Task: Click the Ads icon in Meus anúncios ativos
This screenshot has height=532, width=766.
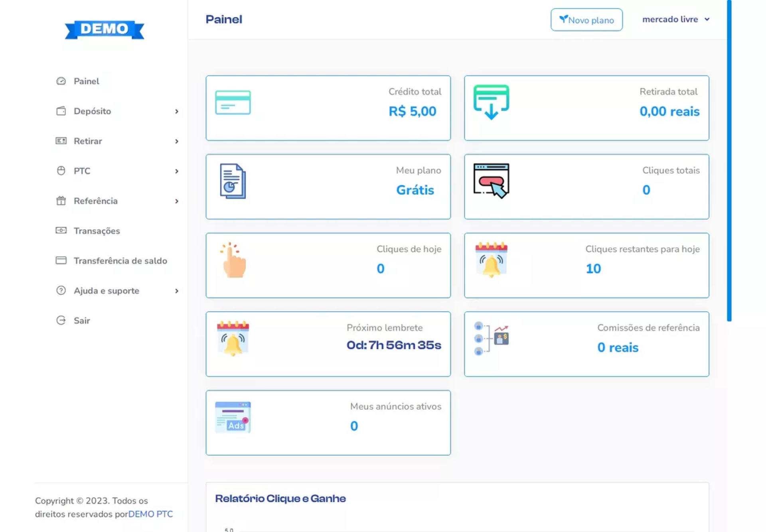Action: tap(233, 417)
